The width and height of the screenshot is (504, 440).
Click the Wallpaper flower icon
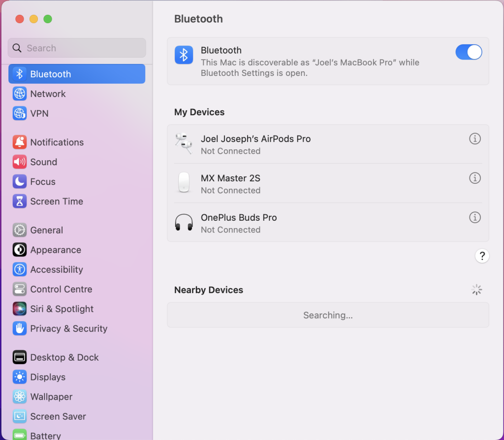20,397
